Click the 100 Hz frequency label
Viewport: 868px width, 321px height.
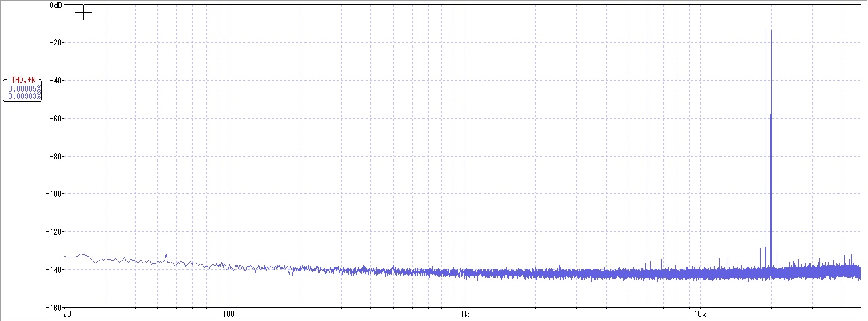click(x=229, y=314)
